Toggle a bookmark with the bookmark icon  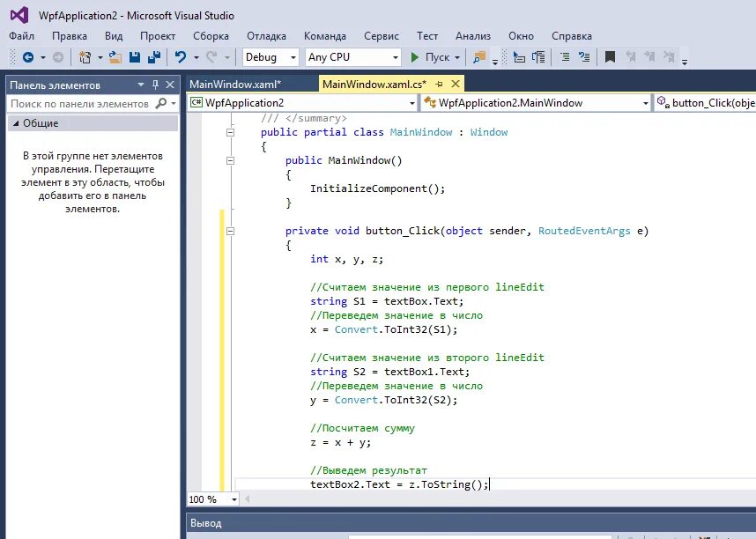point(610,57)
